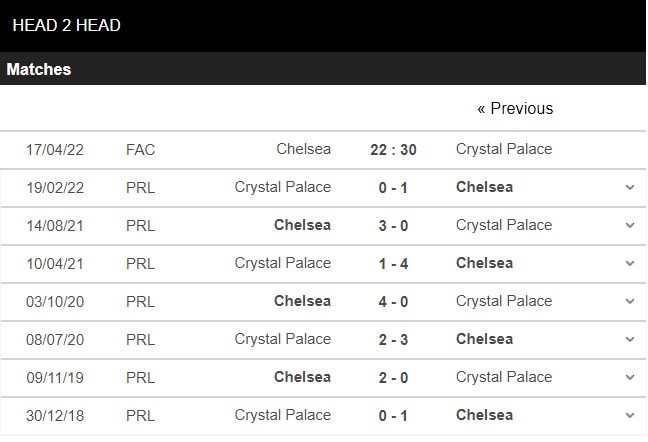Expand the 09/11/19 match details chevron
Screen dimensions: 648x442
[x=630, y=378]
